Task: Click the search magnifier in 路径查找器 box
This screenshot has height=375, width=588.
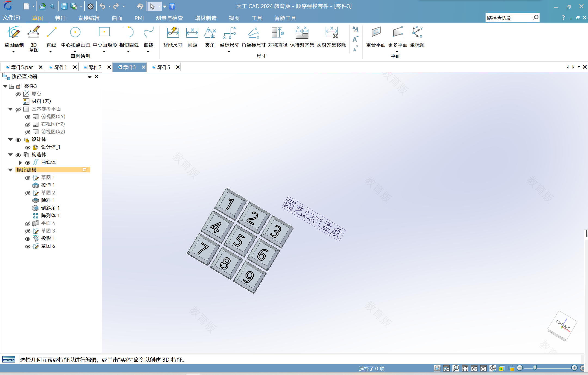Action: 535,18
